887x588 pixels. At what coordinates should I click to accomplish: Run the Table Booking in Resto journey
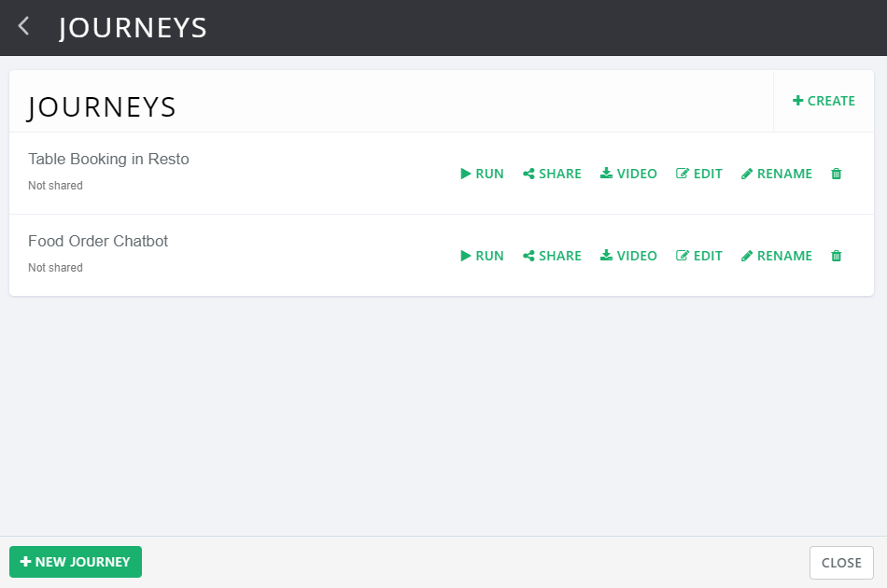point(482,174)
